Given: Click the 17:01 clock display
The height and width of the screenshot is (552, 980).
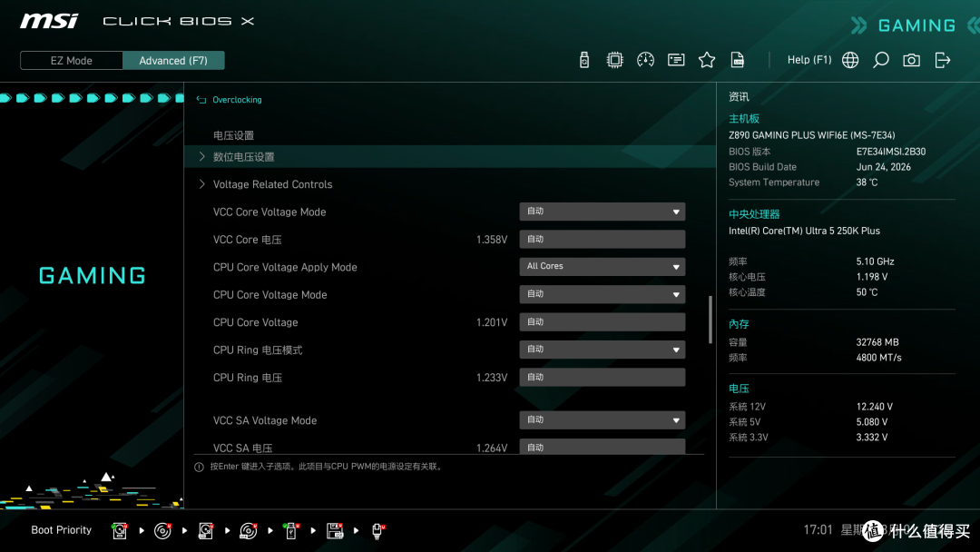Looking at the screenshot, I should 818,529.
